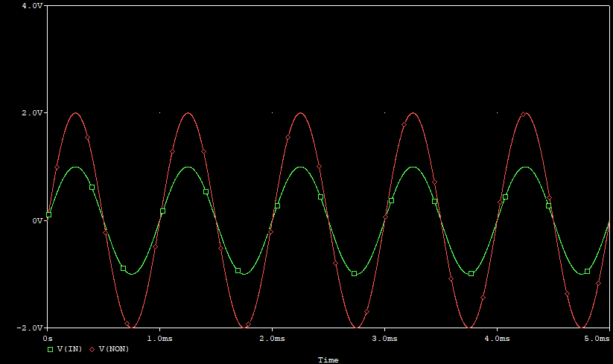Image resolution: width=613 pixels, height=364 pixels.
Task: Click the 1.0ms x-axis label
Action: pyautogui.click(x=159, y=339)
